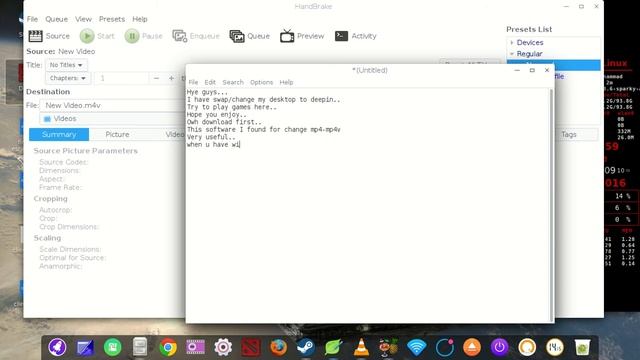Select the Summary tab

pyautogui.click(x=59, y=134)
